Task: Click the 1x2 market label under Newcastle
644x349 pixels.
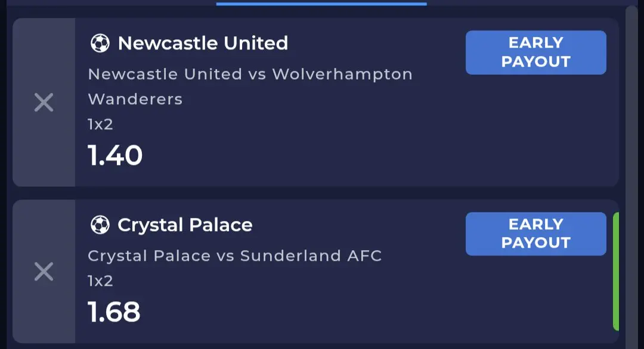Action: coord(100,124)
